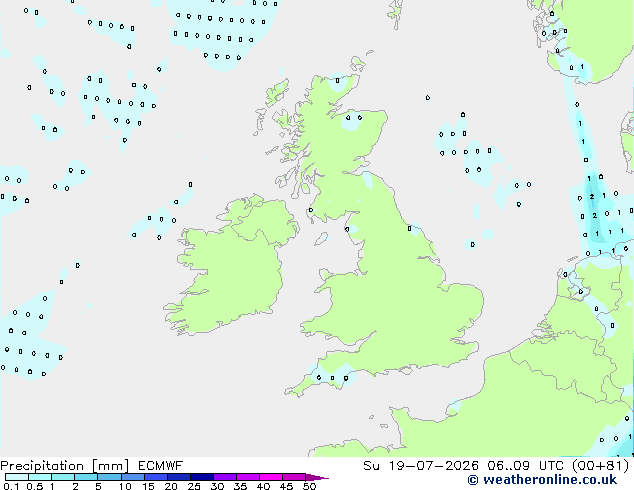Click the forecast date 'Su 19-07-2026'
Screen dimensions: 634x490
pos(421,466)
